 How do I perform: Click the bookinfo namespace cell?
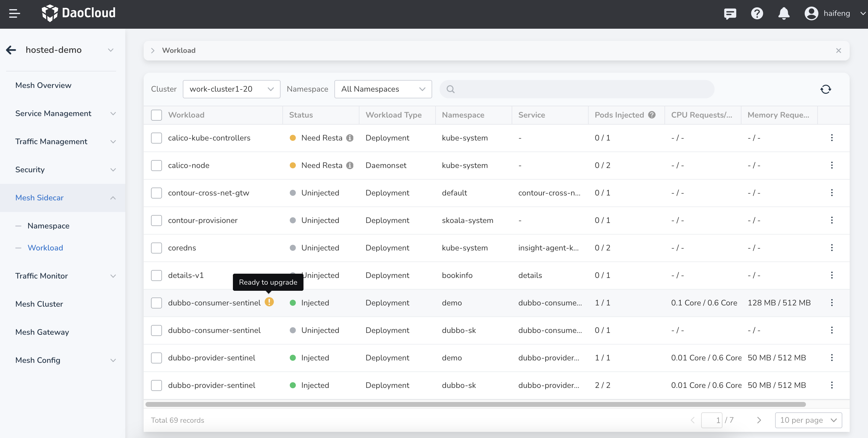(457, 276)
